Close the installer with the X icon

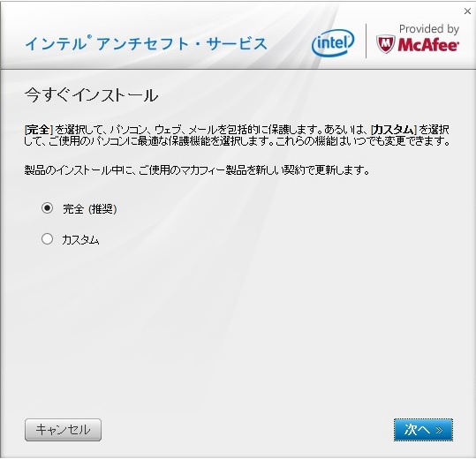467,11
